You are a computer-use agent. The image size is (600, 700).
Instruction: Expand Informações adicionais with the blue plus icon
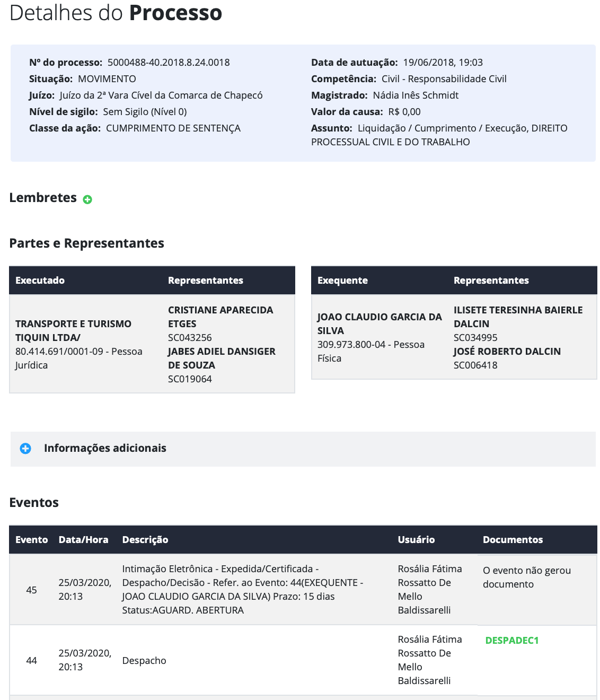point(25,449)
